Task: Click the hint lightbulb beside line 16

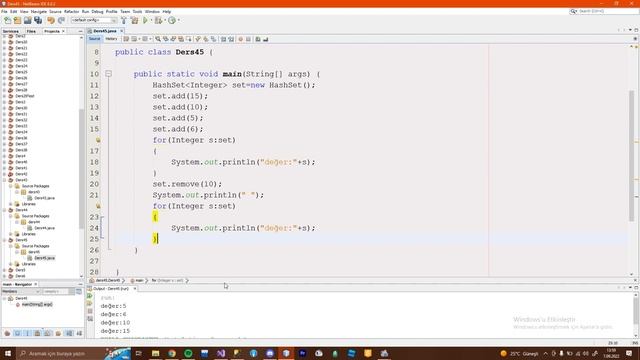Action: (98, 140)
